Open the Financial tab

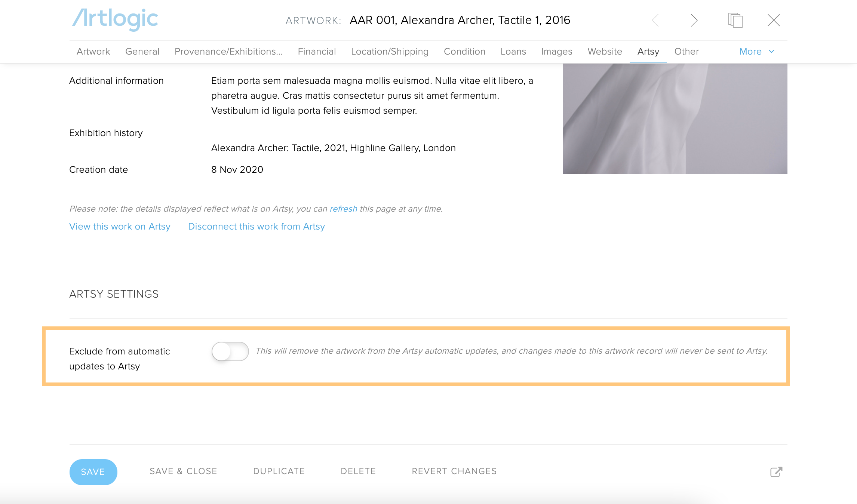click(317, 52)
